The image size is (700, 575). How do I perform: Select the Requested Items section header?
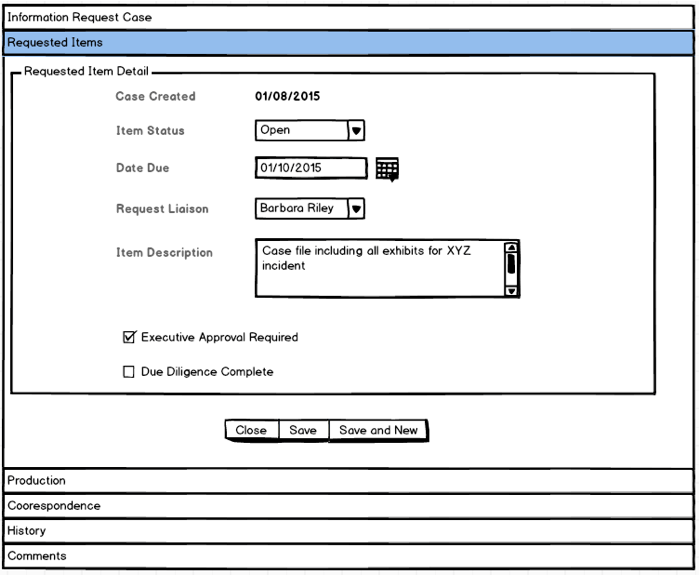(x=348, y=43)
